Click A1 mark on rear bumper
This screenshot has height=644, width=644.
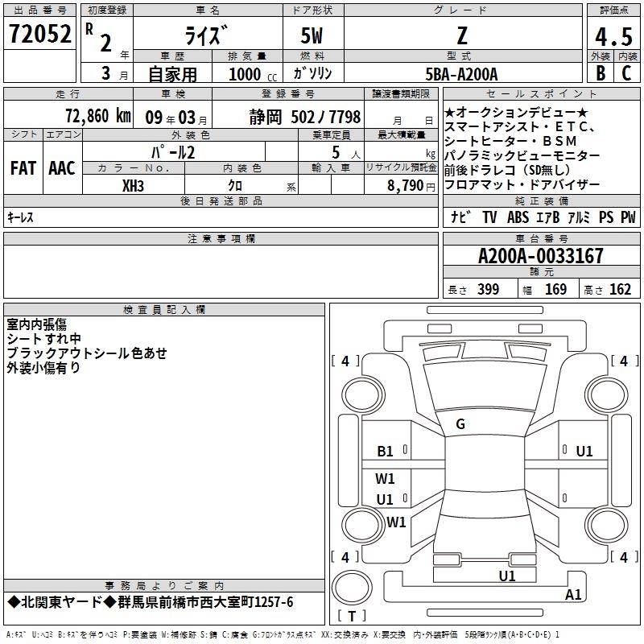573,594
